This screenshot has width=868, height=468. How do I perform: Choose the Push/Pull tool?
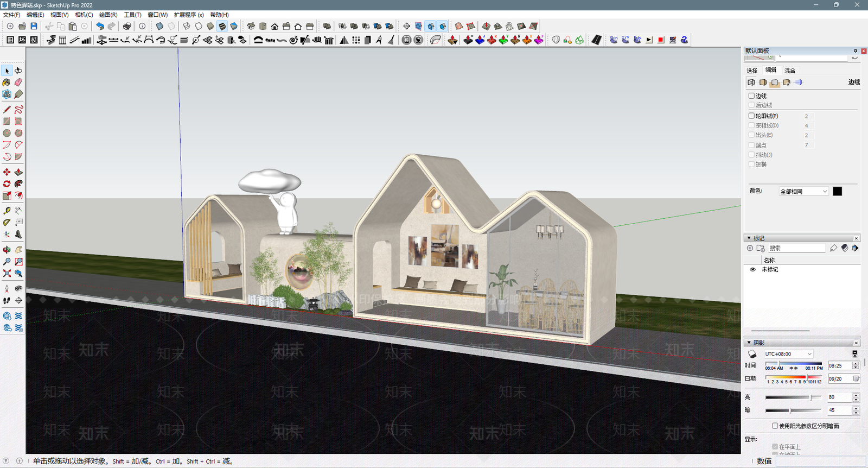click(18, 172)
